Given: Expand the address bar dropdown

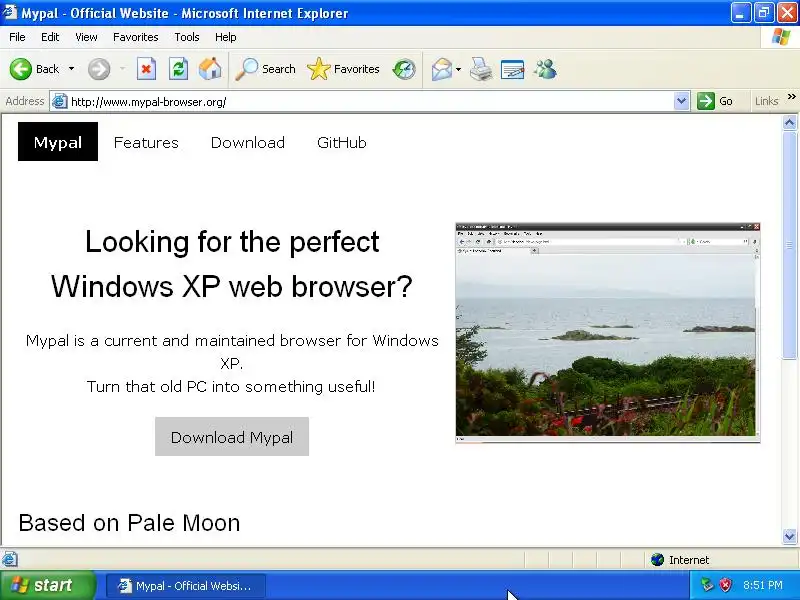Looking at the screenshot, I should click(681, 101).
